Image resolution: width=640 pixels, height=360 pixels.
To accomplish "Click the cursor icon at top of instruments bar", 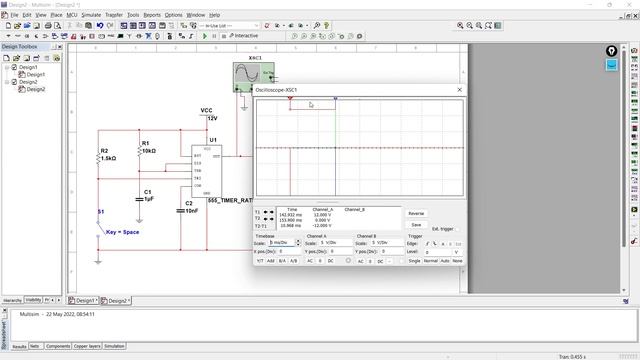I will (634, 50).
